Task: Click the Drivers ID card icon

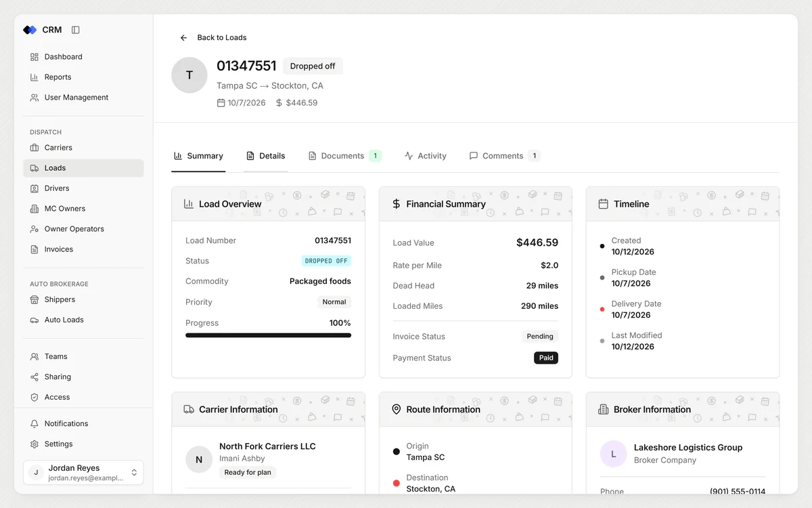Action: coord(35,188)
